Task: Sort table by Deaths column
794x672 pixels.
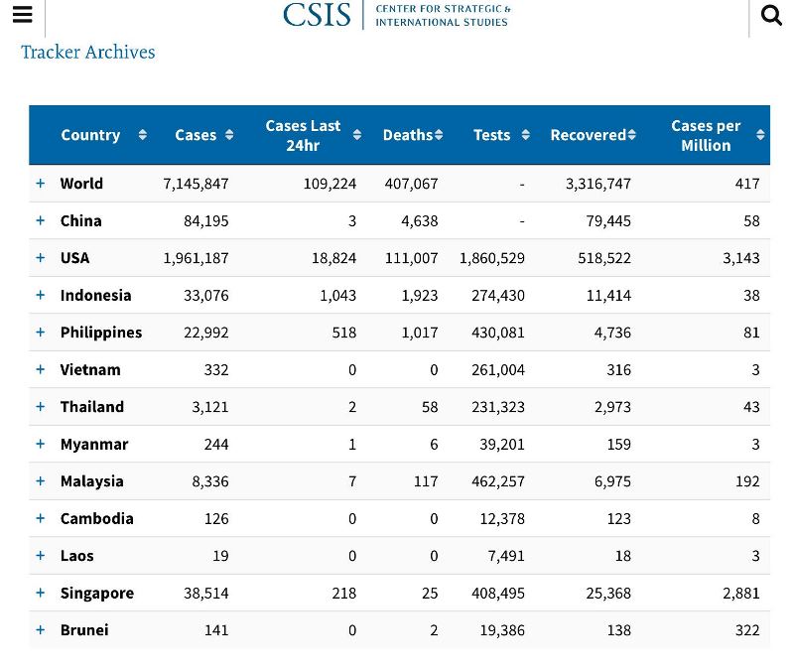Action: (x=412, y=135)
